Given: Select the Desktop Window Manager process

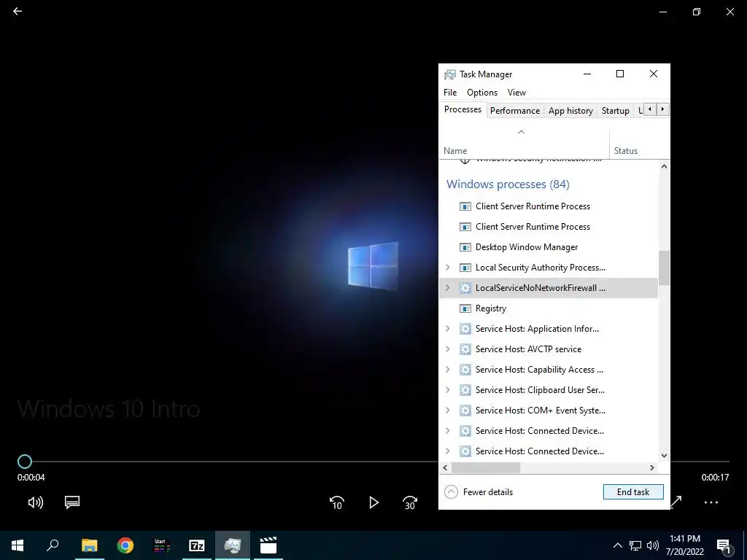Looking at the screenshot, I should click(x=549, y=247).
